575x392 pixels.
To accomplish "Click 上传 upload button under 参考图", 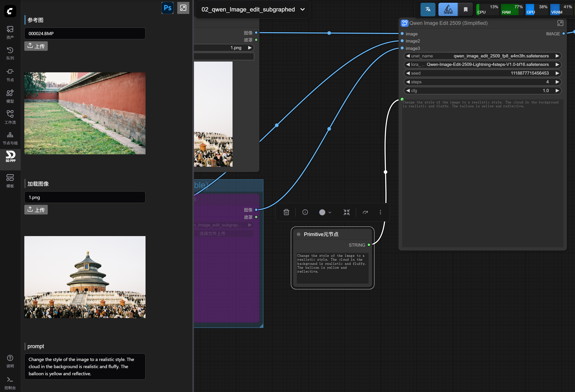I will coord(36,46).
